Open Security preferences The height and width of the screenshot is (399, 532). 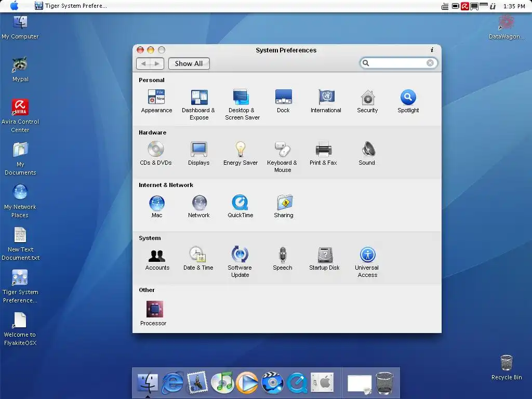pyautogui.click(x=367, y=101)
